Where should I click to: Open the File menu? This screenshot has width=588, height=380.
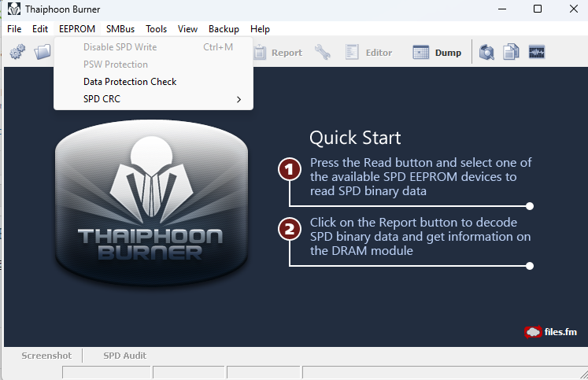click(x=14, y=29)
